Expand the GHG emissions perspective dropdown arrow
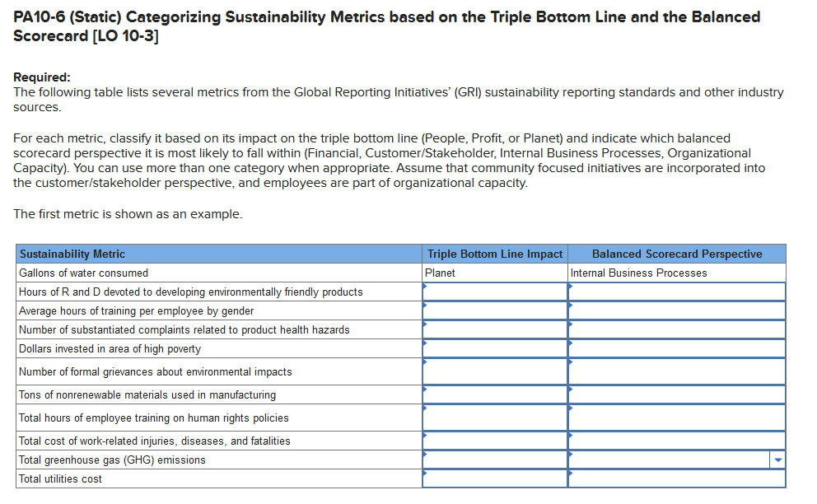Image resolution: width=817 pixels, height=504 pixels. click(x=777, y=460)
